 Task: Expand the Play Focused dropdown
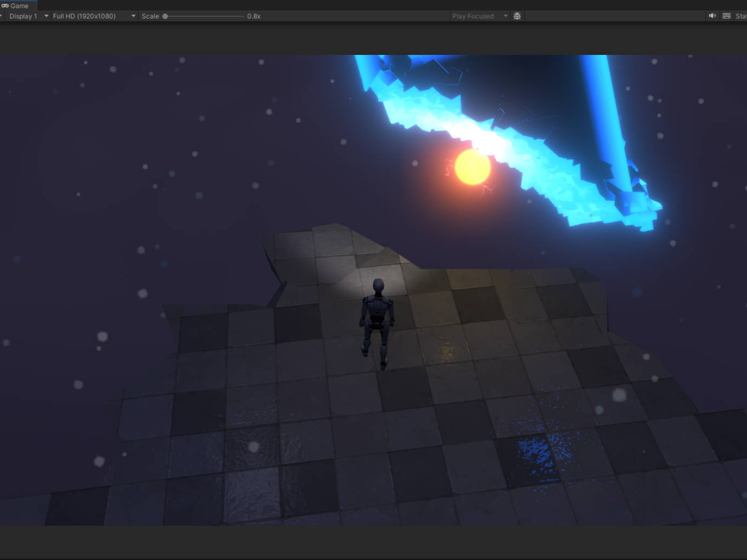473,16
